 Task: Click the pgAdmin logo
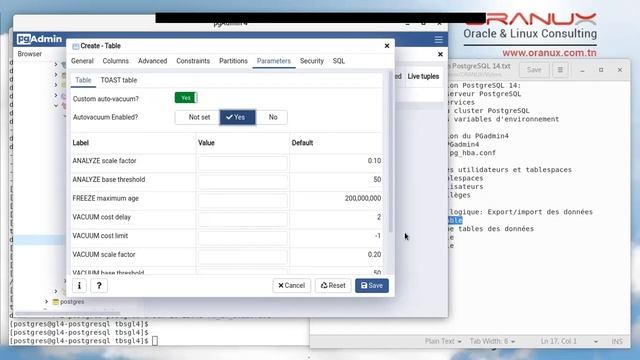pos(40,39)
